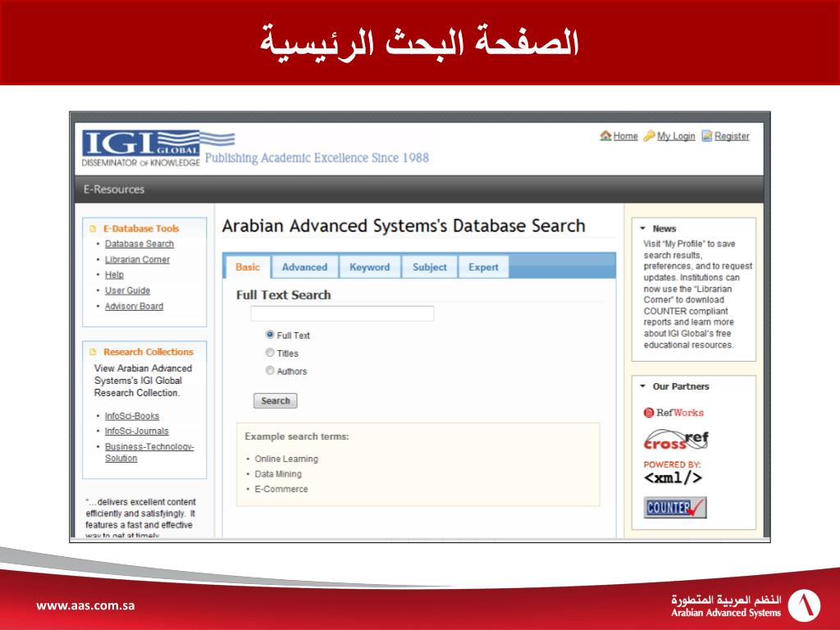Select the Titles radio button

270,353
